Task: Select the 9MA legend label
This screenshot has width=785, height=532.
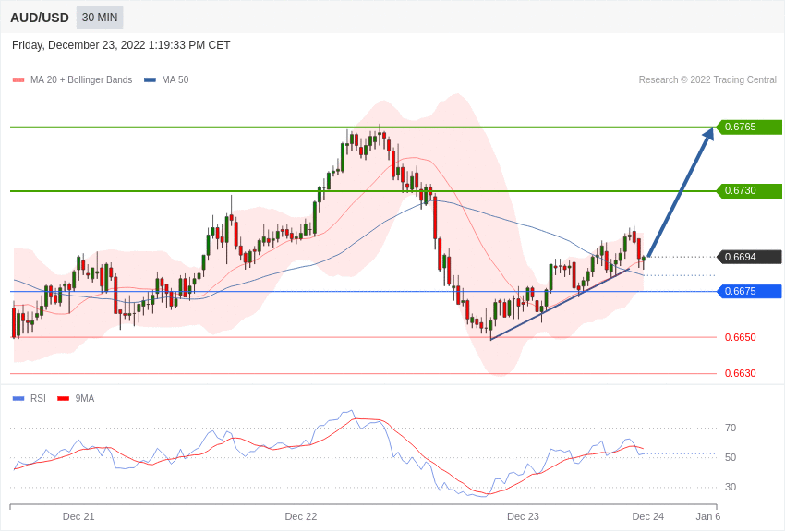Action: (x=85, y=398)
